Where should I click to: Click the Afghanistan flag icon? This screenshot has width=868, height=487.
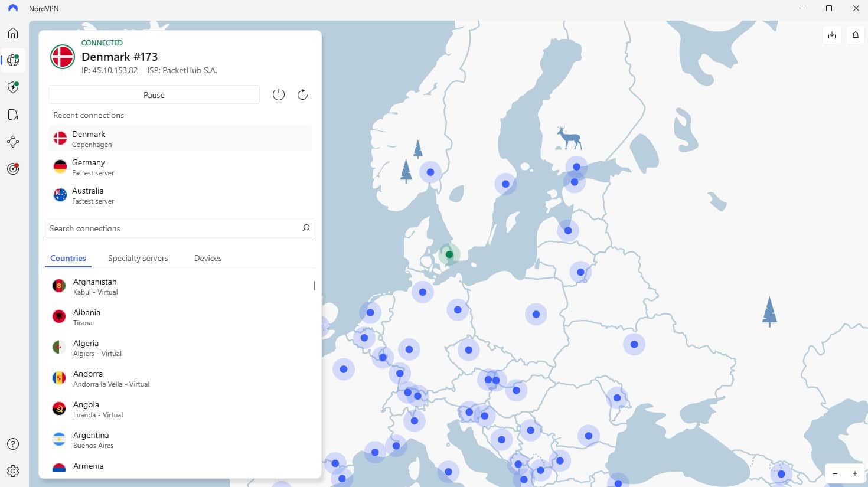pyautogui.click(x=59, y=286)
